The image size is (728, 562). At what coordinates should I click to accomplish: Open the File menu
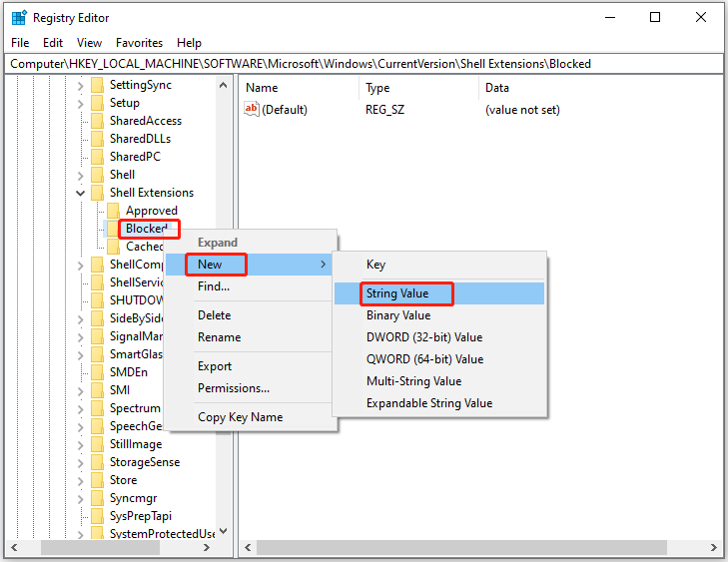pyautogui.click(x=20, y=43)
